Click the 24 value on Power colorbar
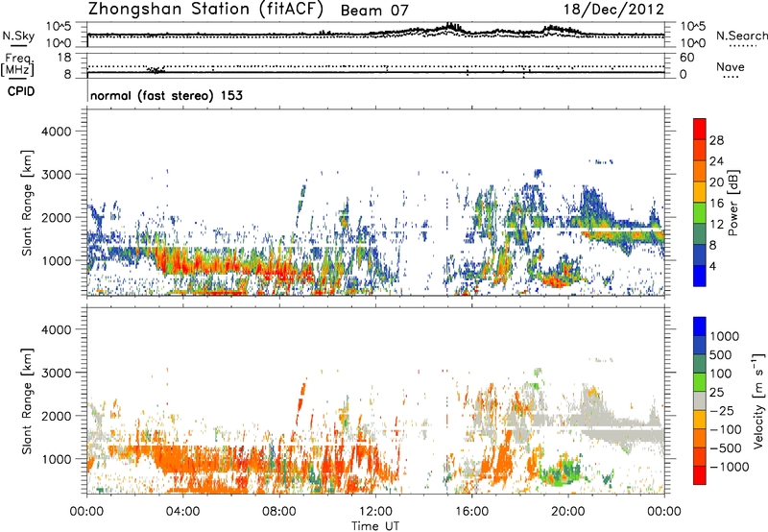The image size is (768, 532). click(x=716, y=161)
